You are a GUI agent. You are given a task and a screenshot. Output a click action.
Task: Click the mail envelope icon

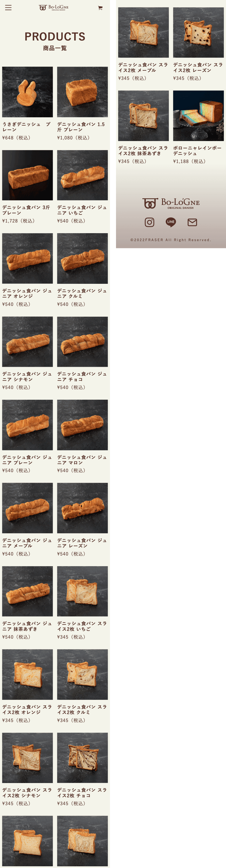click(192, 222)
